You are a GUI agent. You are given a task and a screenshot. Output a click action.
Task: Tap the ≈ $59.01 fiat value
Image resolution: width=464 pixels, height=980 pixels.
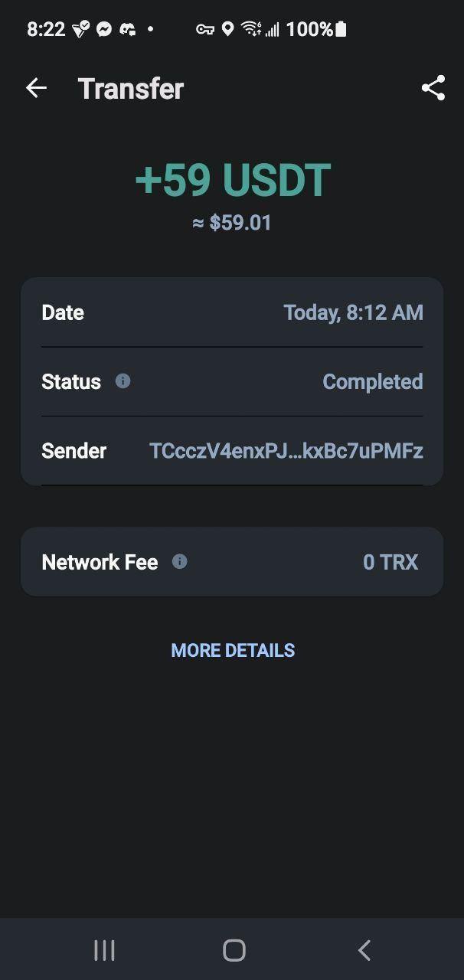click(x=232, y=223)
